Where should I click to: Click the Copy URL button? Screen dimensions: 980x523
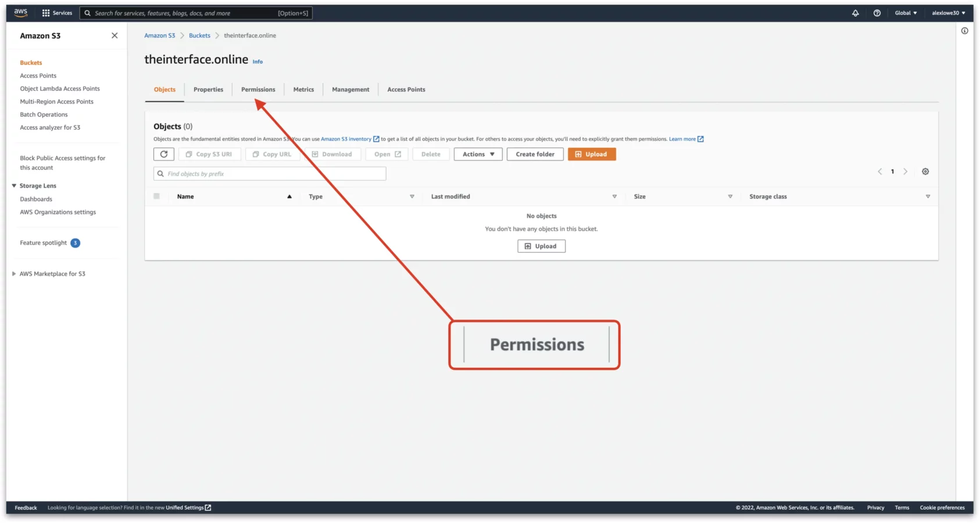click(272, 154)
